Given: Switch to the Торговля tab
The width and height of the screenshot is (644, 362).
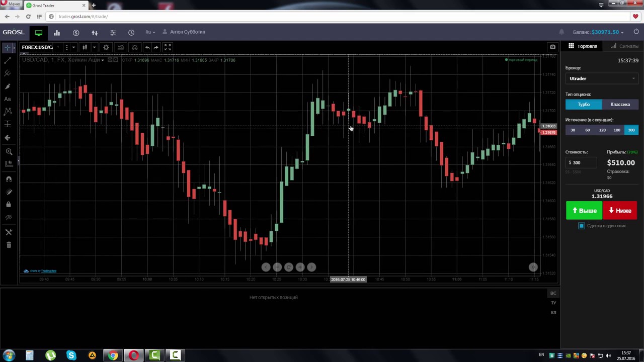Looking at the screenshot, I should tap(583, 46).
